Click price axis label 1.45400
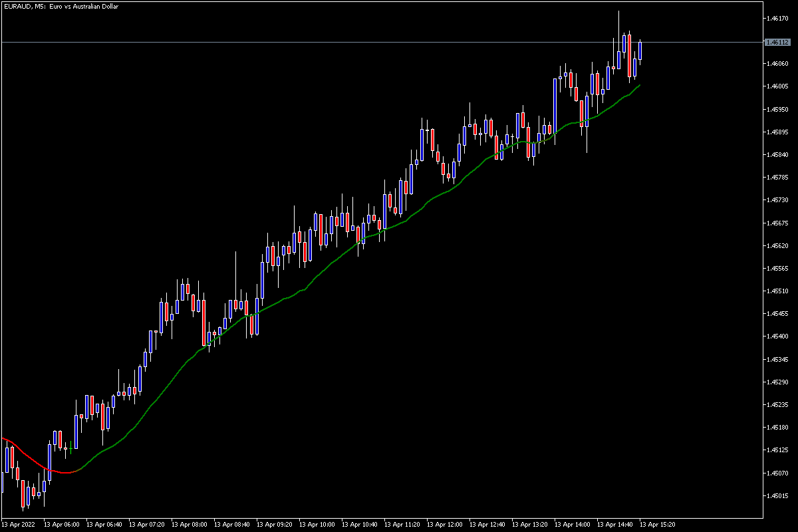Viewport: 798px width, 532px height. click(x=777, y=336)
